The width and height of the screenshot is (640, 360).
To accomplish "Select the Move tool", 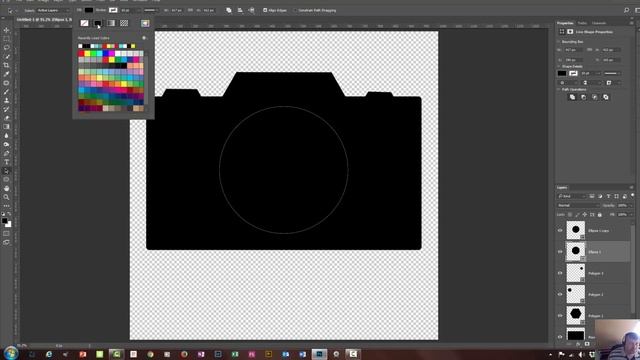I will (7, 30).
